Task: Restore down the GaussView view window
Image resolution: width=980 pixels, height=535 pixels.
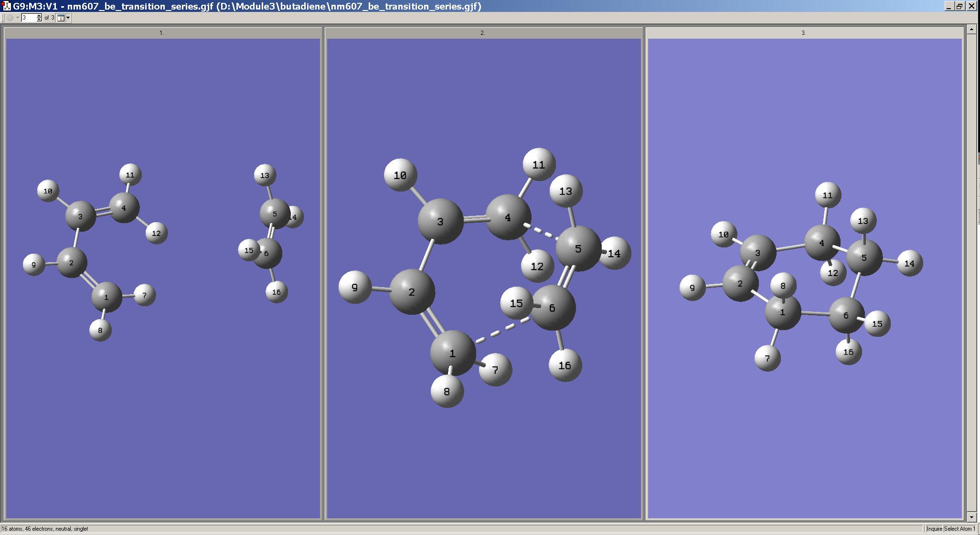Action: tap(960, 6)
